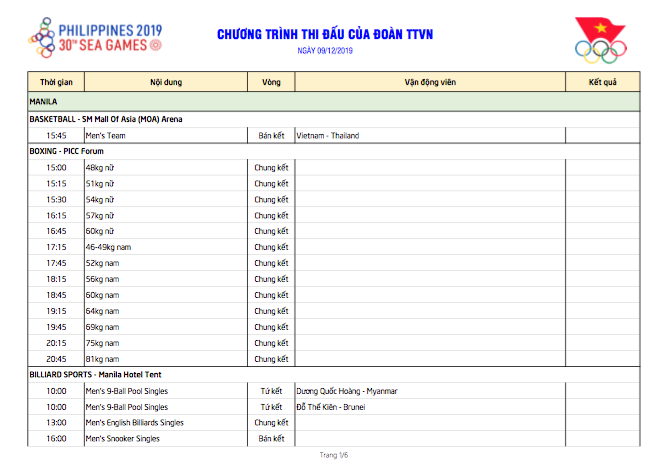The image size is (665, 469).
Task: Click the 17:45 time cell
Action: point(56,263)
